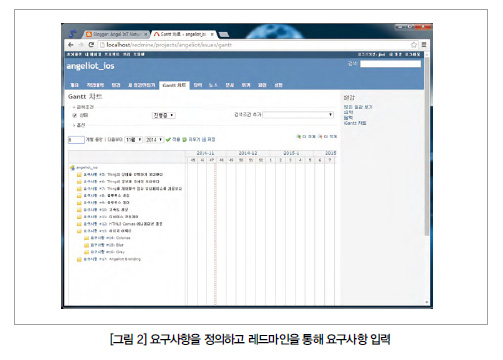Open the Chrome hamburger menu

point(424,45)
